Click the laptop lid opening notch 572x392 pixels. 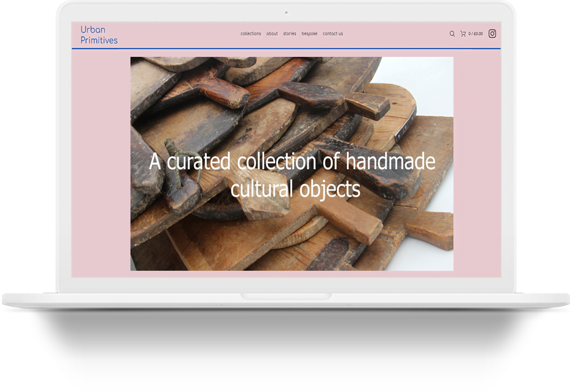[286, 296]
